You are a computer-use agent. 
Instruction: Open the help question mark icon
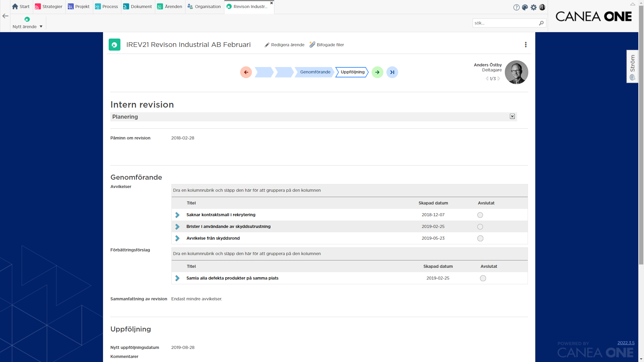point(517,7)
